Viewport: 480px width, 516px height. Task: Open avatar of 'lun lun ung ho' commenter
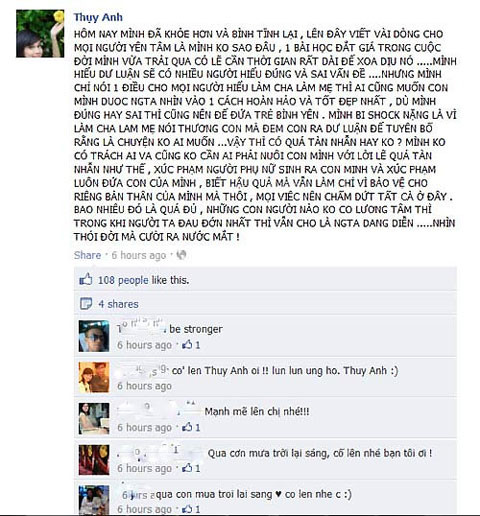94,378
